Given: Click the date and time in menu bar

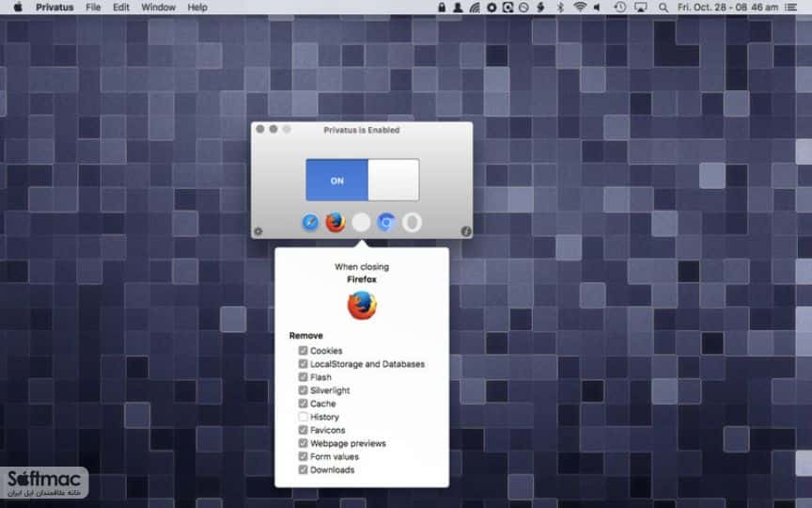Looking at the screenshot, I should [727, 8].
